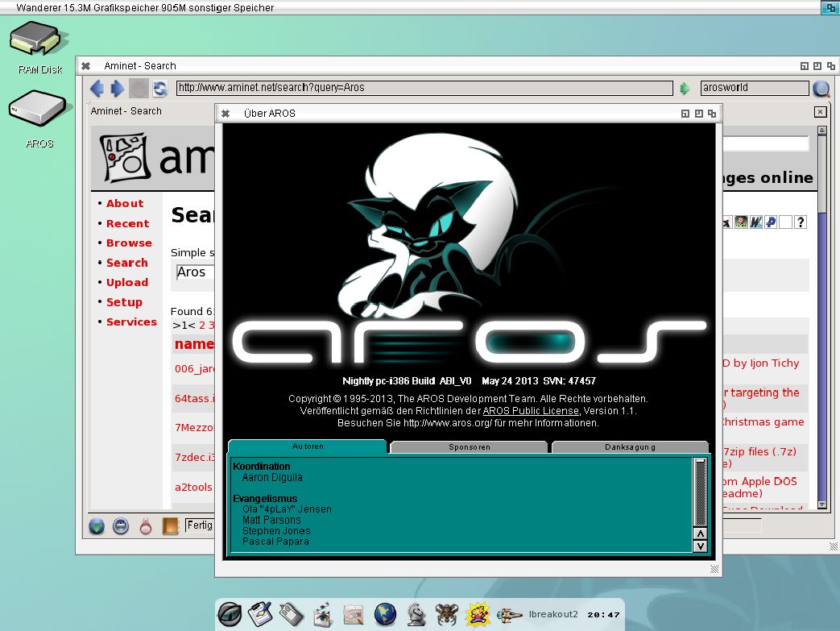Open the clipboard editor dock icon
Image resolution: width=840 pixels, height=631 pixels.
(x=260, y=615)
